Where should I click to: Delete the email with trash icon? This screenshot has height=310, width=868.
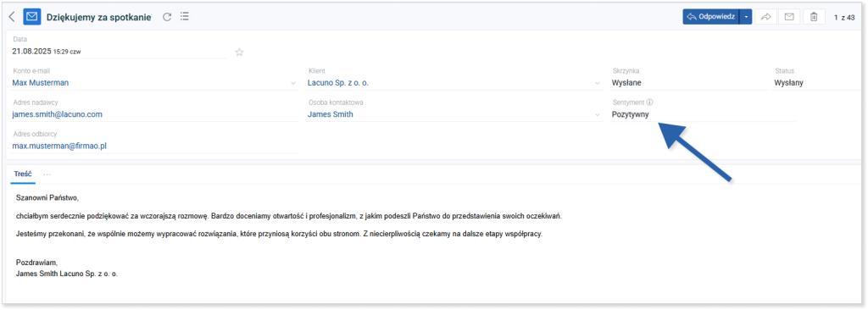(813, 17)
